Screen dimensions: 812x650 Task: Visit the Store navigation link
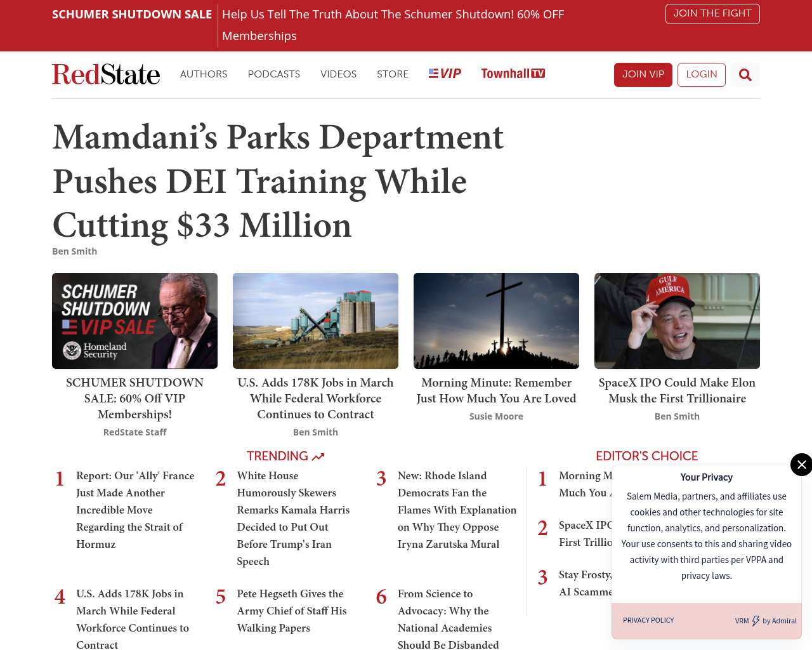coord(393,74)
